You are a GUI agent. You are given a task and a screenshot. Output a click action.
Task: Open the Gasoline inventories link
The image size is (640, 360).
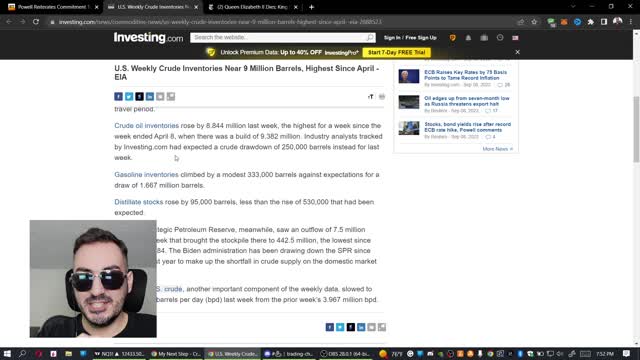(147, 175)
